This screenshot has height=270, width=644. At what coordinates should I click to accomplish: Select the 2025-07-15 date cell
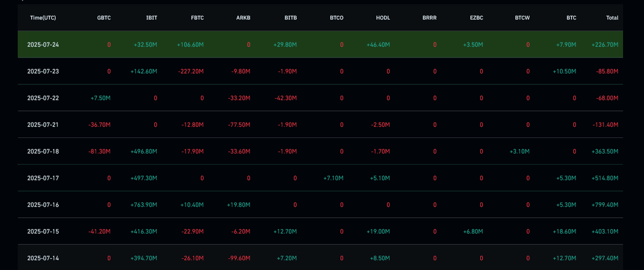pyautogui.click(x=43, y=231)
